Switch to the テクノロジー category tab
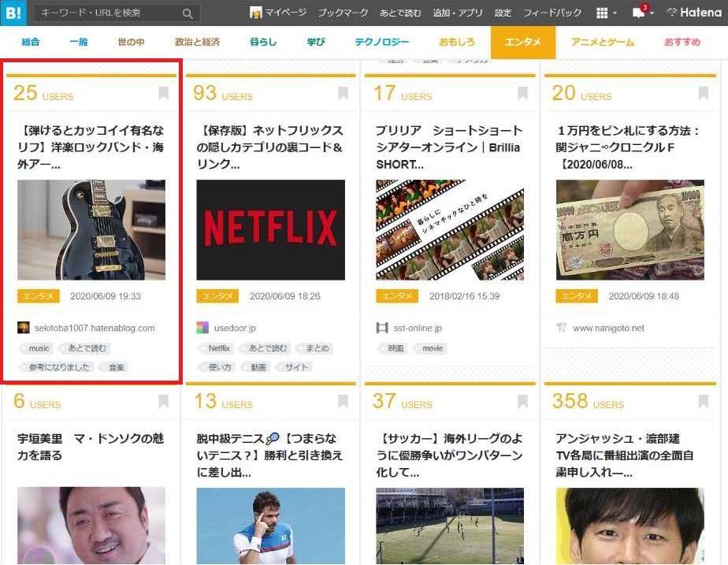The image size is (728, 565). [381, 42]
